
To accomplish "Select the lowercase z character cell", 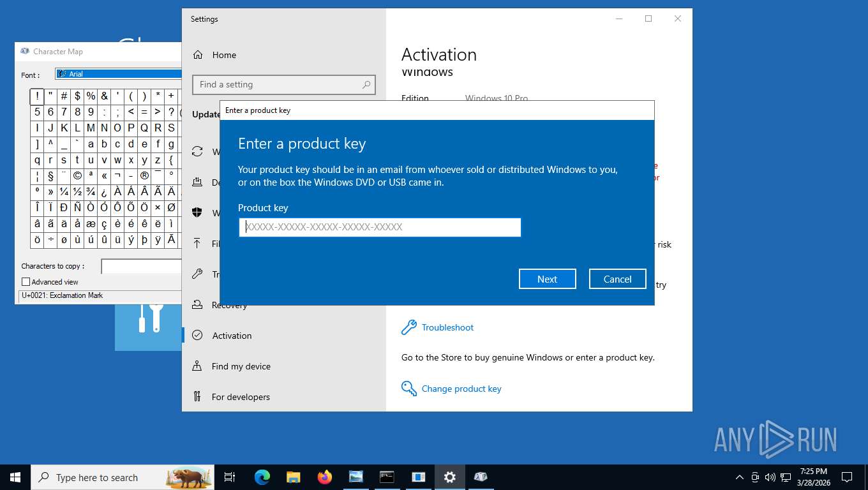I will tap(158, 160).
